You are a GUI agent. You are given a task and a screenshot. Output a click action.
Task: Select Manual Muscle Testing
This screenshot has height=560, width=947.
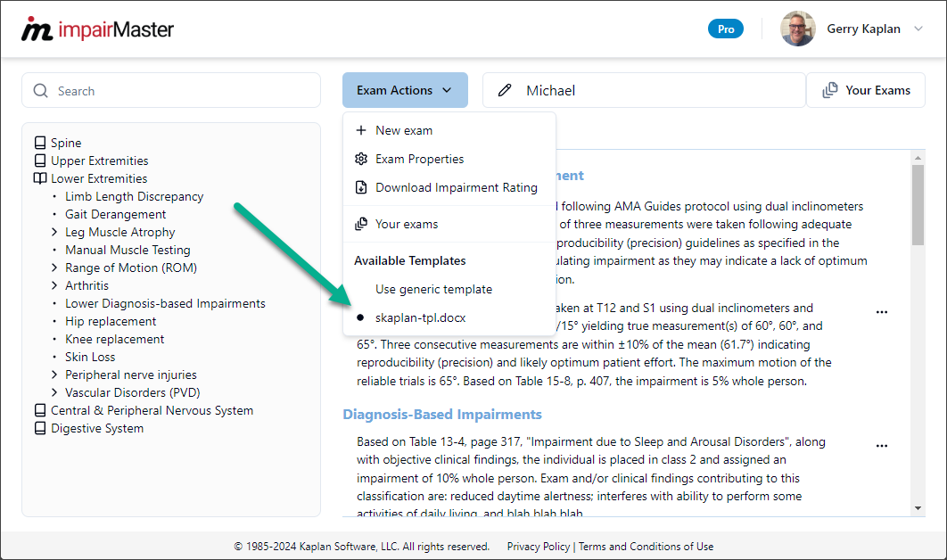(128, 250)
